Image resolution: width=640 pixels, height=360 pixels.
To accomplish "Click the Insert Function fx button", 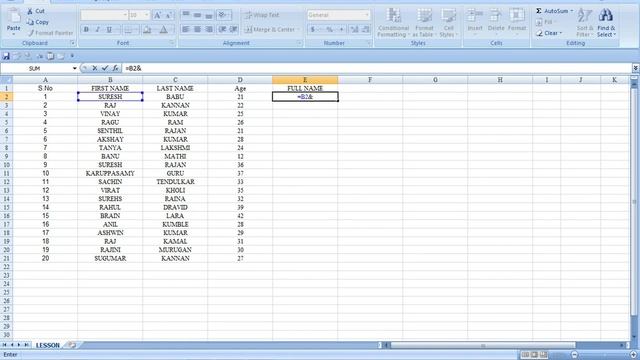I will click(x=116, y=68).
